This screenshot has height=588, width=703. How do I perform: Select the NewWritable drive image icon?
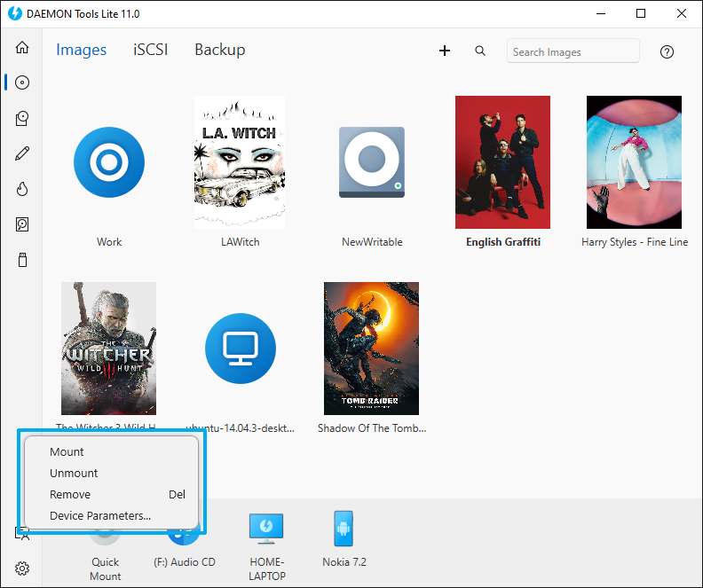tap(372, 162)
